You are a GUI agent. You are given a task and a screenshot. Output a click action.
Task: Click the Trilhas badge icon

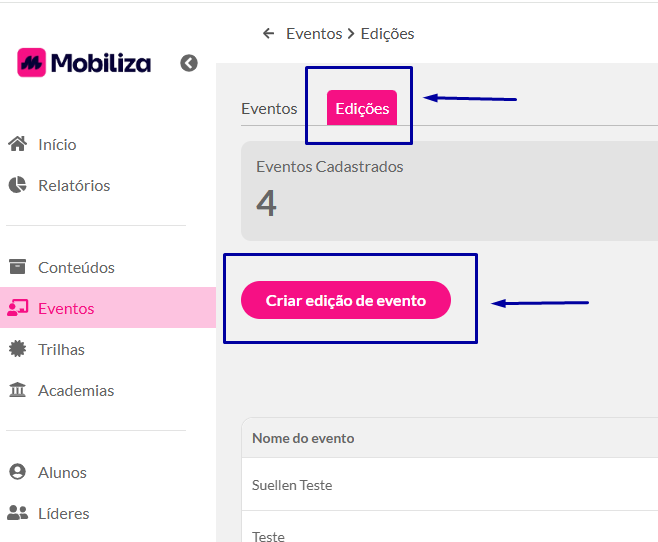click(18, 349)
